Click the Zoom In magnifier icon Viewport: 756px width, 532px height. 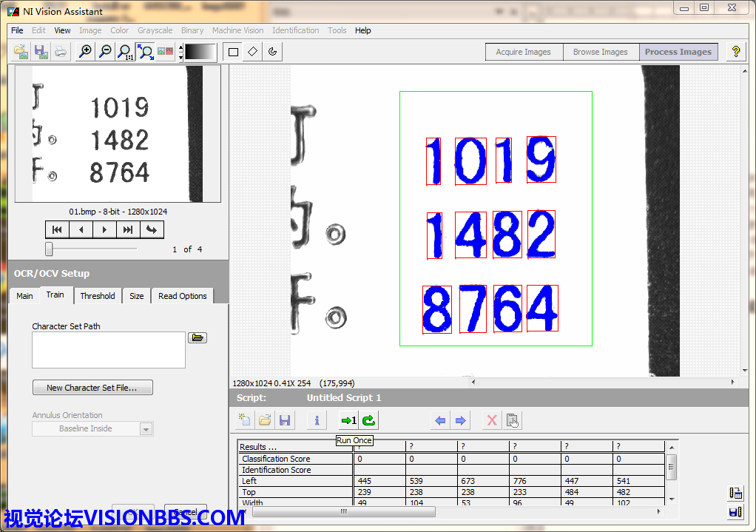tap(86, 52)
